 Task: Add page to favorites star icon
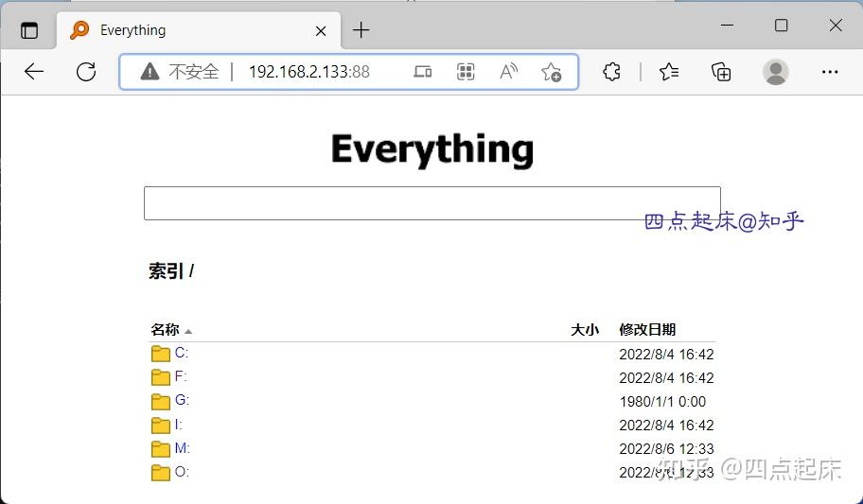click(x=551, y=72)
